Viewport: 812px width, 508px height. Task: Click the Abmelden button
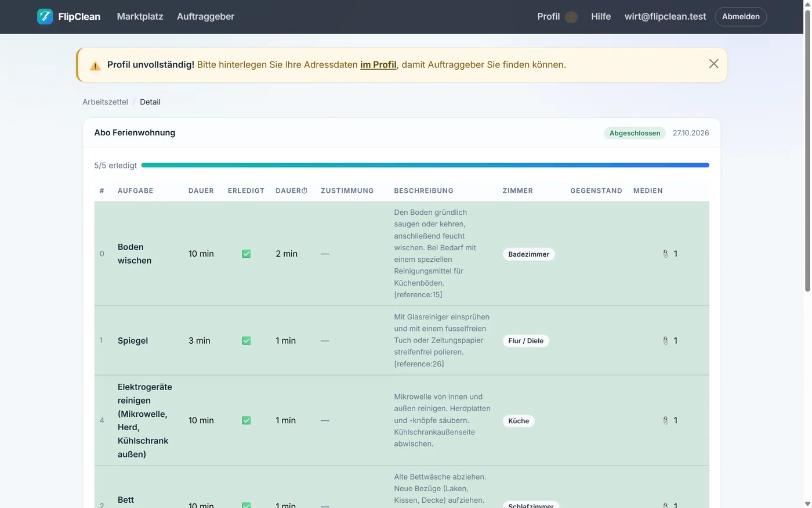point(741,16)
